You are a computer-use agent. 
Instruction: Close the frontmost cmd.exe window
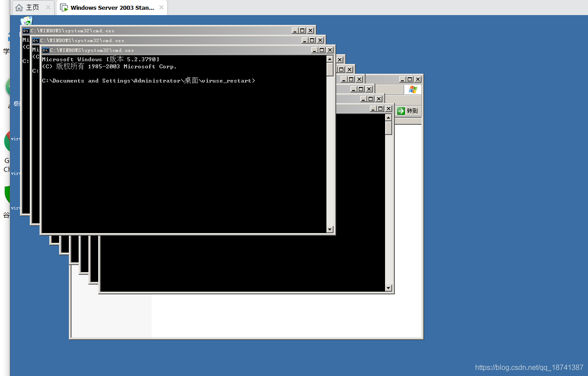tap(330, 50)
